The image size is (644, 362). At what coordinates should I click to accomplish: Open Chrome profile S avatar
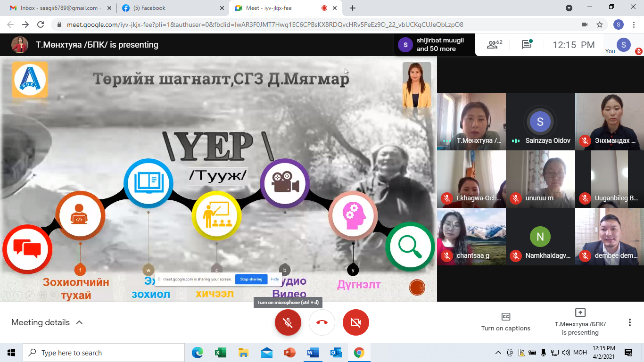(x=619, y=25)
